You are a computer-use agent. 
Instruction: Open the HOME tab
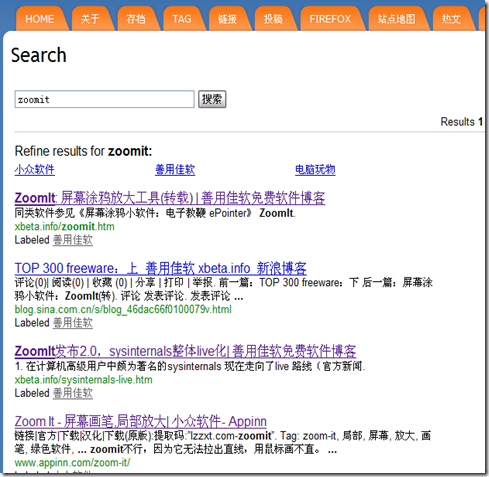click(40, 19)
